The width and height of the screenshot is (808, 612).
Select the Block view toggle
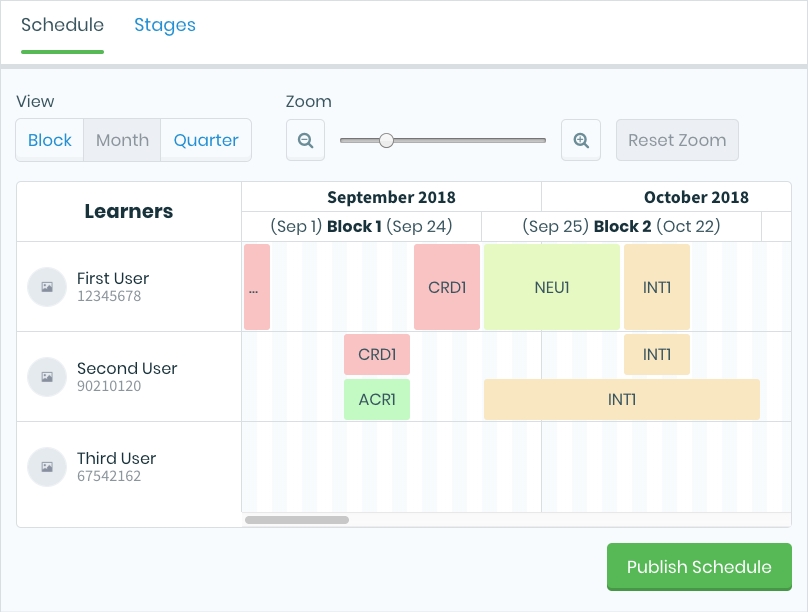point(50,140)
